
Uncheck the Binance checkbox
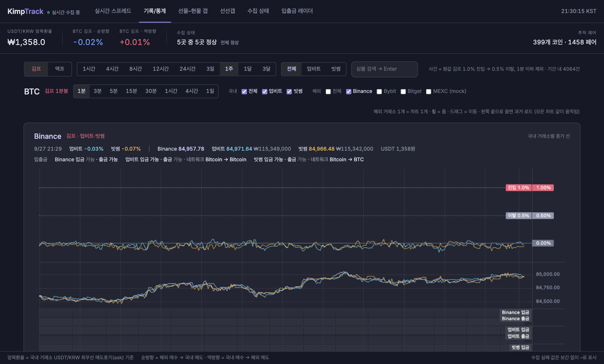[x=349, y=92]
